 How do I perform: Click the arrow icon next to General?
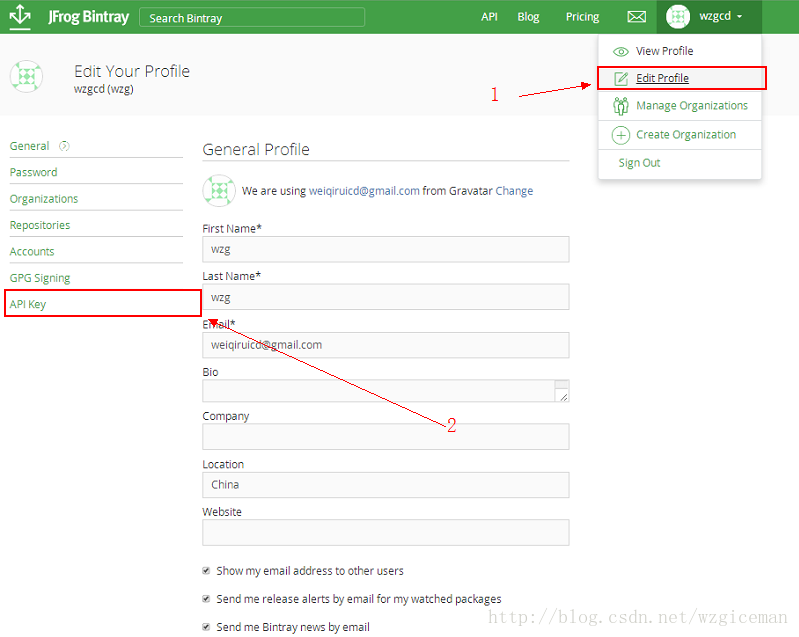click(x=64, y=146)
